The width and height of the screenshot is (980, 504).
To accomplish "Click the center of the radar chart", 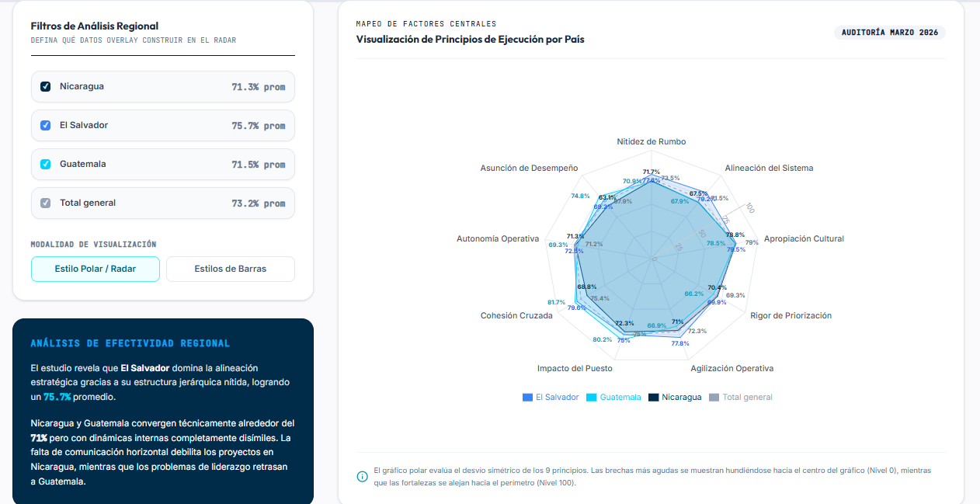I will [652, 258].
